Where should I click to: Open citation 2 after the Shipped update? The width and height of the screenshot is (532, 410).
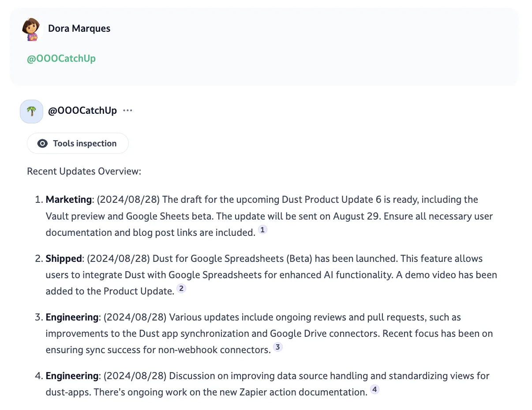[181, 288]
